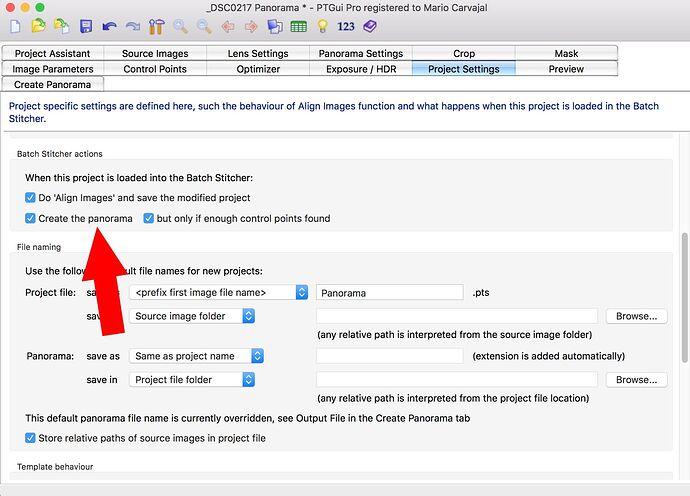Click the project file save-in path field
Screen dimensions: 690x496
tap(457, 316)
